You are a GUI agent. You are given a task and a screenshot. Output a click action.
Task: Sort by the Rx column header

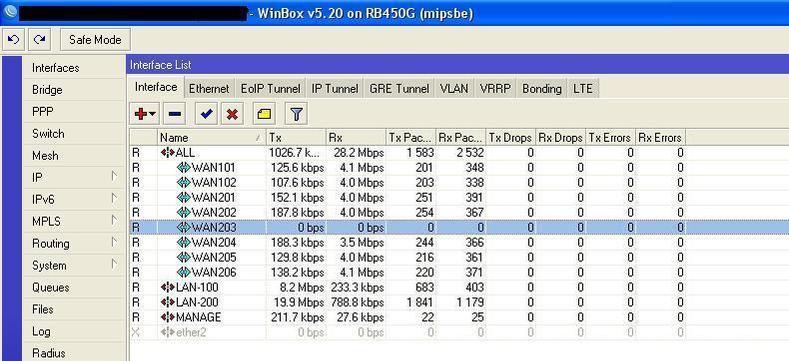[x=355, y=137]
